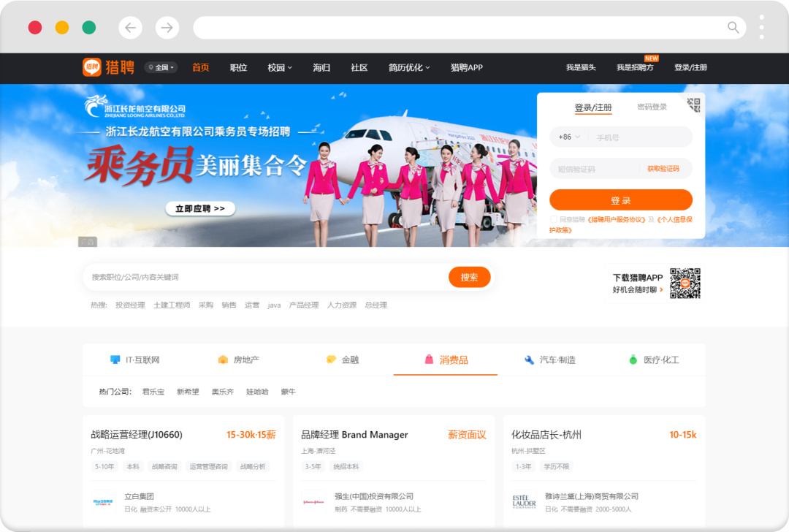The height and width of the screenshot is (532, 789).
Task: Select 首页 in the navigation bar
Action: [200, 67]
